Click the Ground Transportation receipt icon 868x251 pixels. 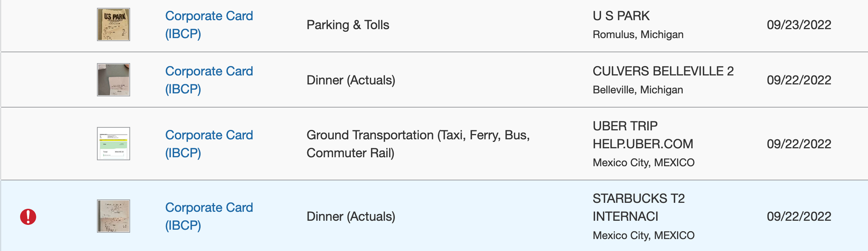click(113, 143)
